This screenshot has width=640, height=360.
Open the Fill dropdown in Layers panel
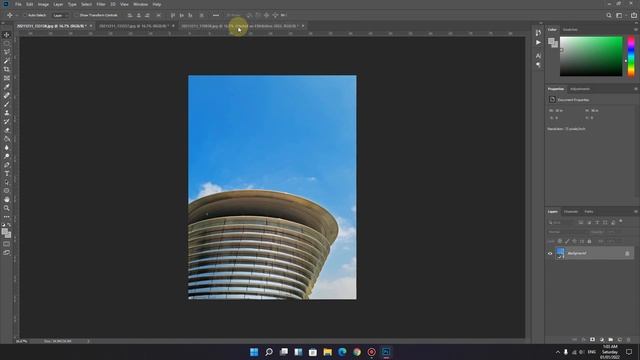point(614,241)
